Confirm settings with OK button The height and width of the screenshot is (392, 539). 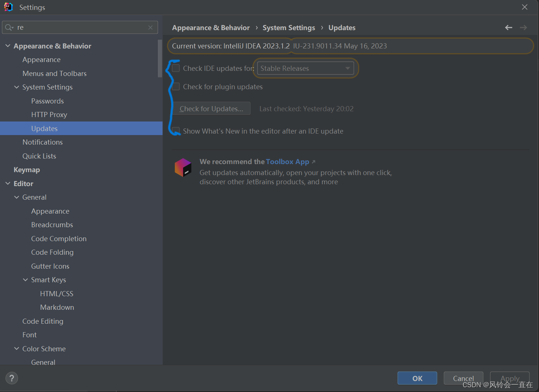[x=417, y=378]
